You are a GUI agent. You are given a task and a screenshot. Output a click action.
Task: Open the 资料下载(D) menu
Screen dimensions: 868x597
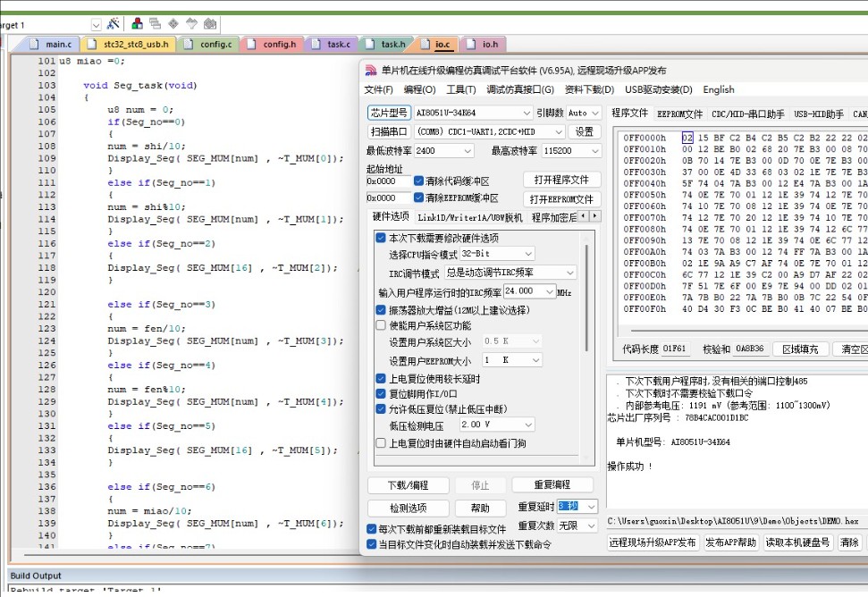(x=589, y=89)
